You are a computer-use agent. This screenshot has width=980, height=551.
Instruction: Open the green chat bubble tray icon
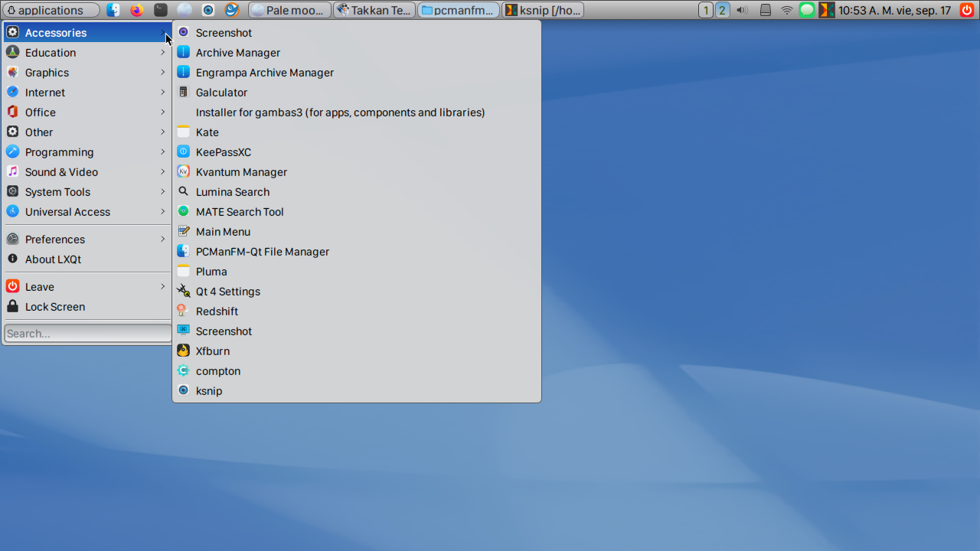(x=807, y=10)
